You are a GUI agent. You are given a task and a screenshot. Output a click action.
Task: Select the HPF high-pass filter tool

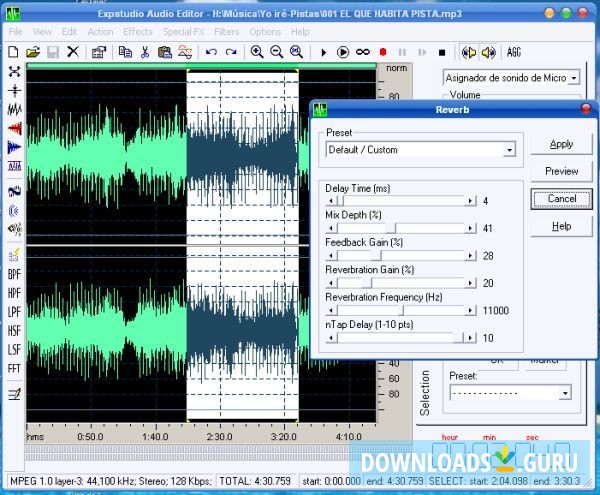point(14,293)
